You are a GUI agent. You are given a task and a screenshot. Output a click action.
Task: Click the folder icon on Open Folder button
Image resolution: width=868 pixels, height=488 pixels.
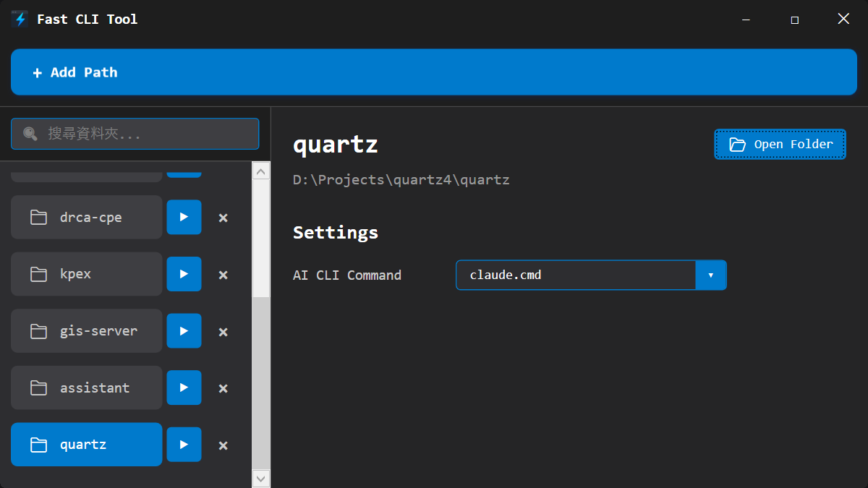pos(737,144)
